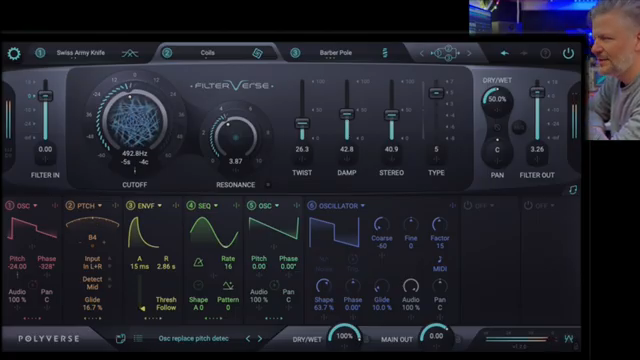
Task: Click the Oscillator Shape knob
Action: coord(323,286)
